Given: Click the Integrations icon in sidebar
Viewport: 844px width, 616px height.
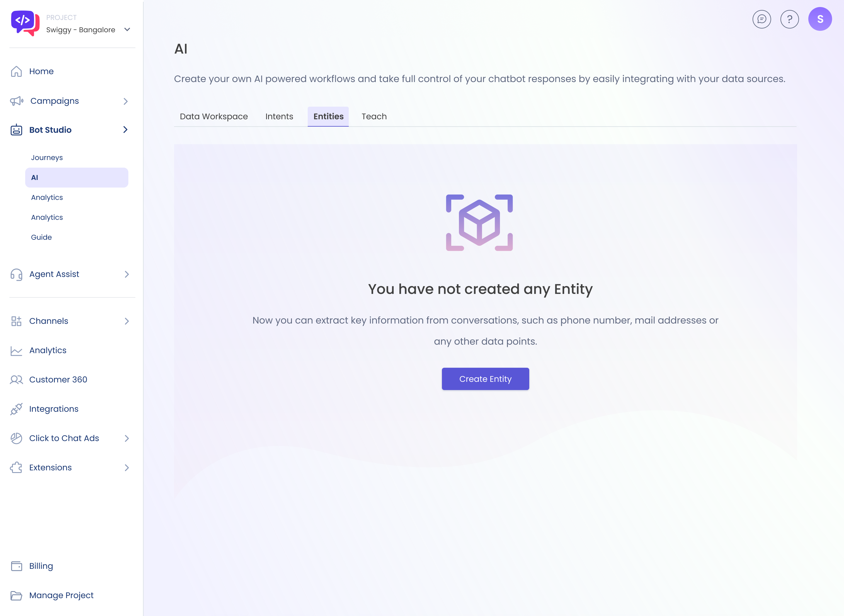Looking at the screenshot, I should [17, 409].
